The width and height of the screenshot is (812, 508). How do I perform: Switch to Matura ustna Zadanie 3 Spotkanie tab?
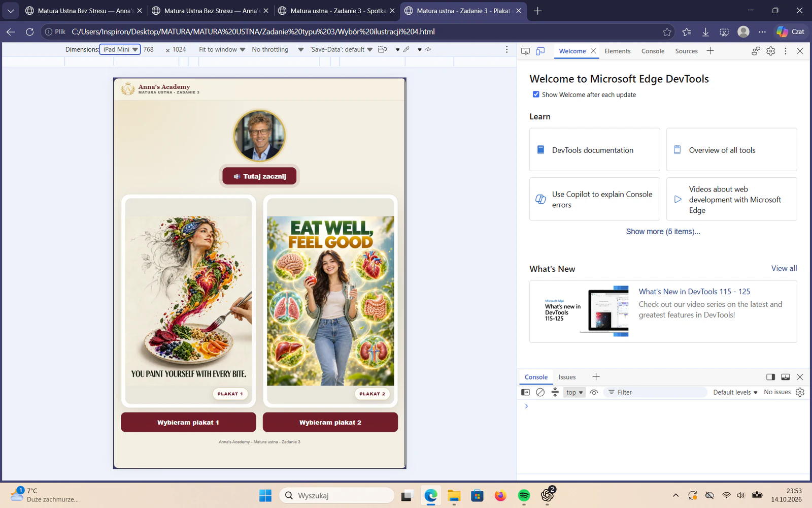click(337, 11)
